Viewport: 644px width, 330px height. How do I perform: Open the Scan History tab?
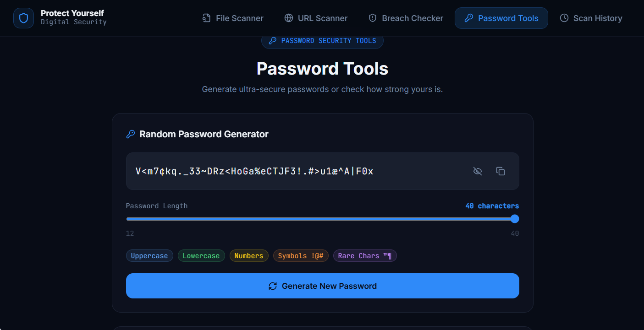591,18
